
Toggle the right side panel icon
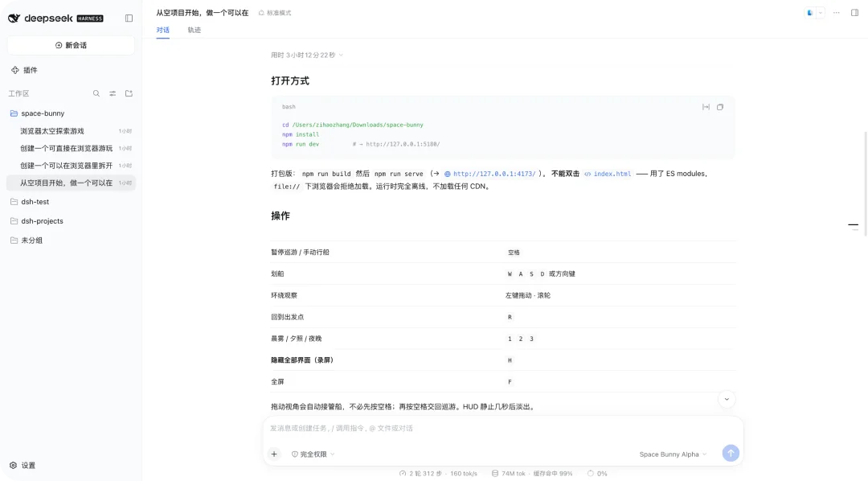pos(854,13)
